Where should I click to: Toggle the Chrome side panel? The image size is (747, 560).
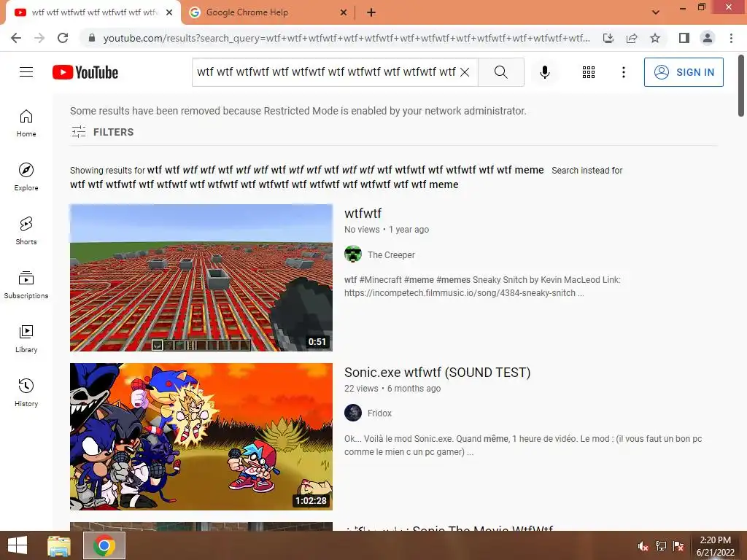(x=684, y=38)
